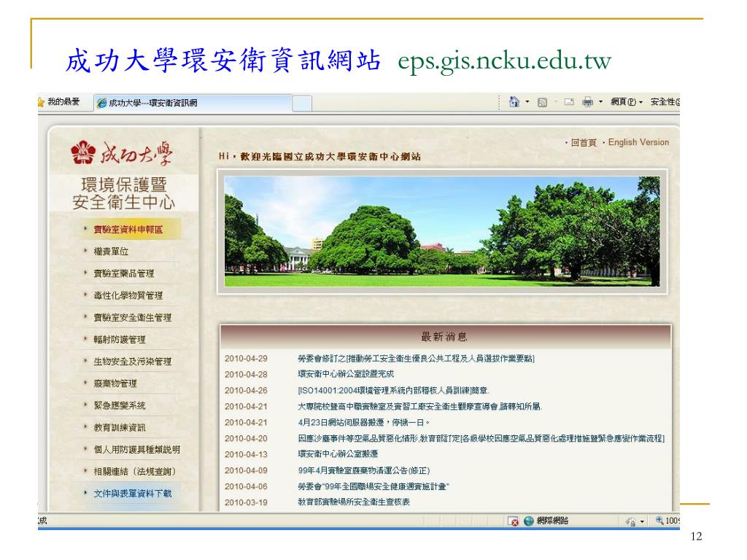
Task: Open 實驗室安全衛生管理 sidebar item
Action: pyautogui.click(x=133, y=317)
